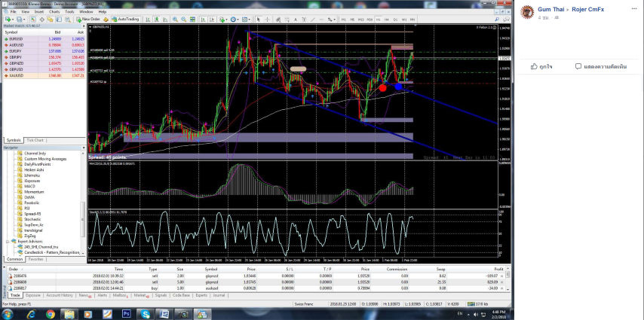
Task: Click the Zoom Out magnifier icon
Action: (x=184, y=19)
